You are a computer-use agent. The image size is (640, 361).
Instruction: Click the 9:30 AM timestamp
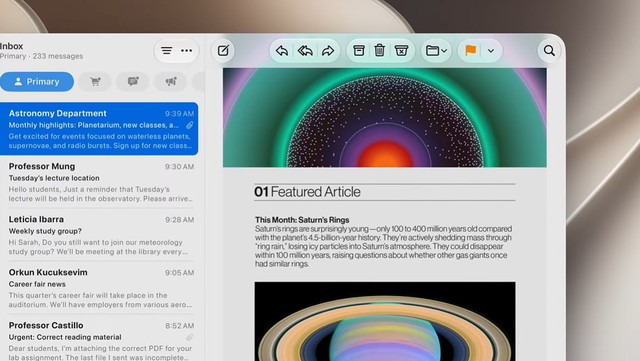(179, 167)
